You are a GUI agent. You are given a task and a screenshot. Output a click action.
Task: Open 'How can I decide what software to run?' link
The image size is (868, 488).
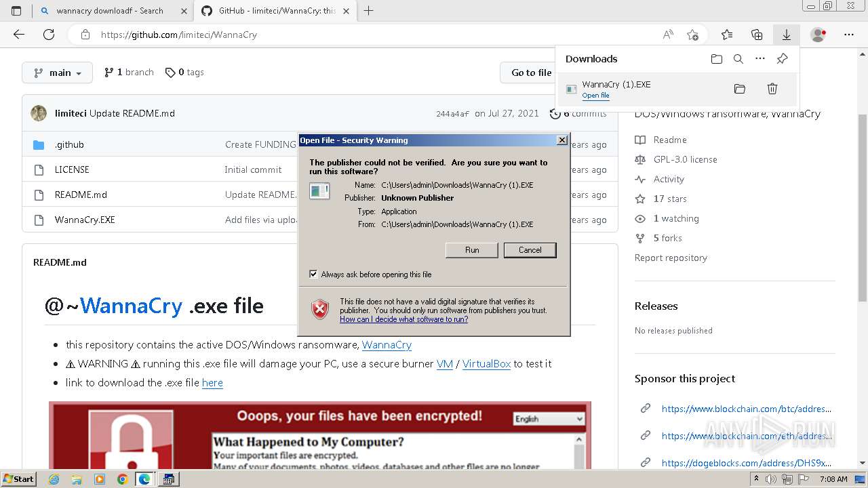click(403, 319)
